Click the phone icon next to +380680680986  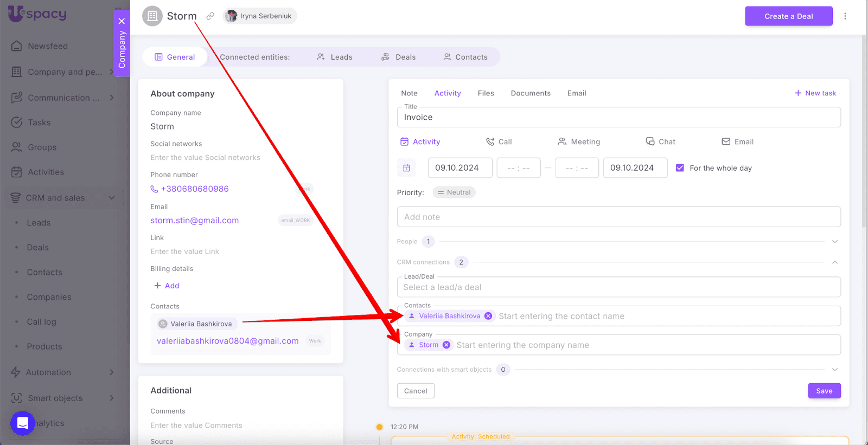(155, 189)
